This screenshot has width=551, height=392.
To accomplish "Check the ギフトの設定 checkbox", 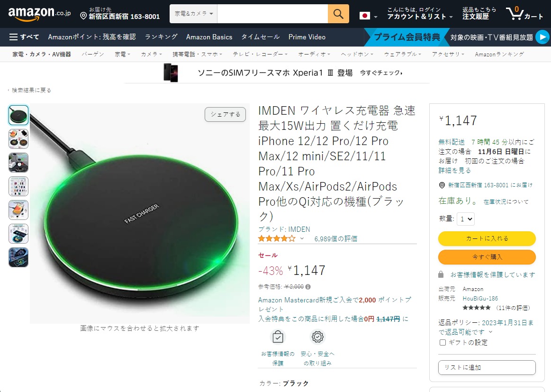I will [442, 343].
